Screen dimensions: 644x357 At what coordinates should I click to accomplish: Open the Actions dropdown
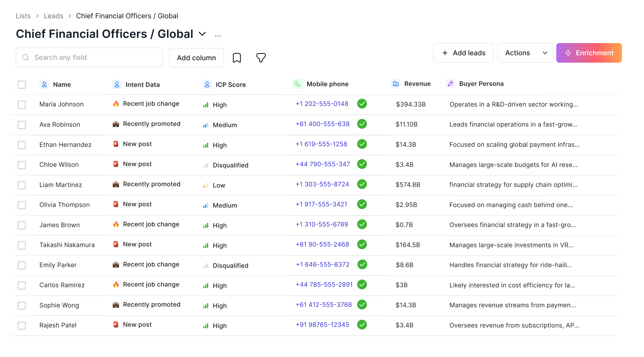tap(525, 53)
